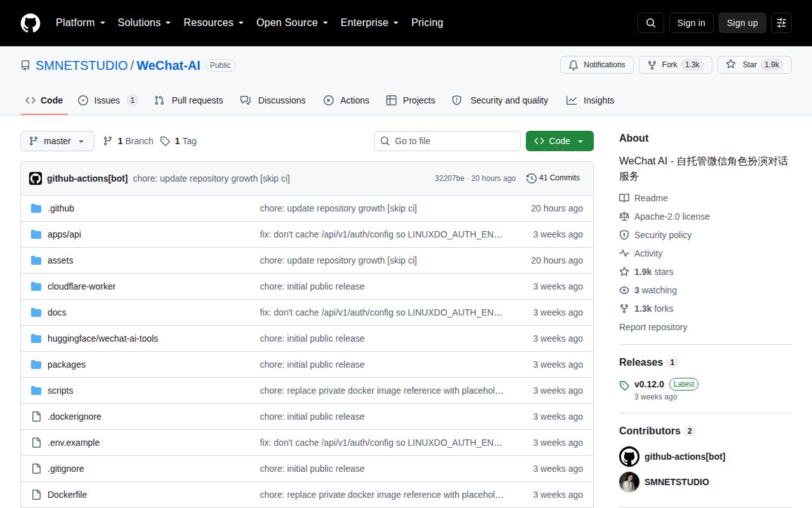Viewport: 812px width, 508px height.
Task: Click the file icon of Dockerfile row
Action: tap(36, 495)
